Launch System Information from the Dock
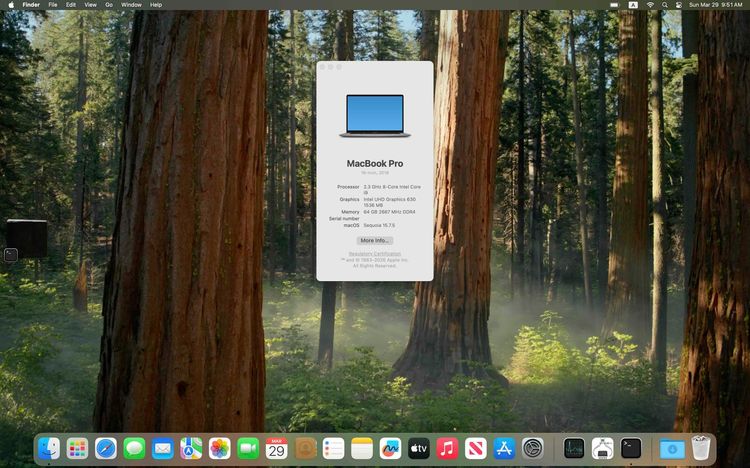The width and height of the screenshot is (750, 468). (602, 449)
